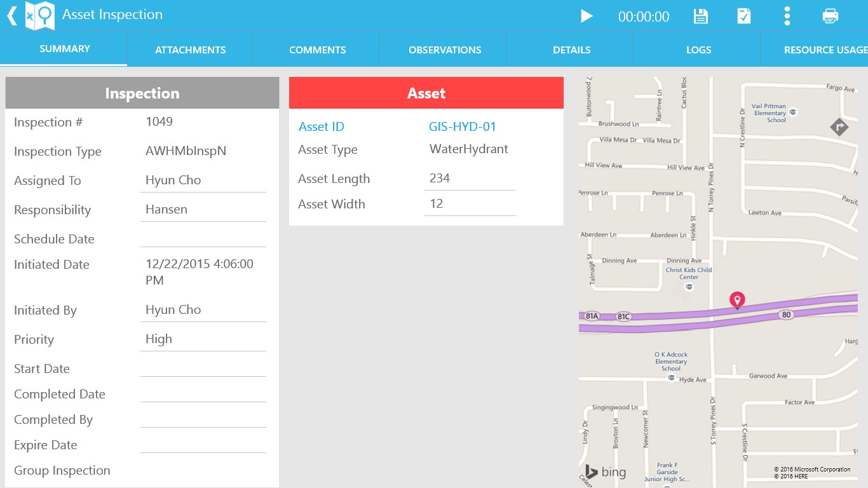Click the blue Asset ID label link
The width and height of the screenshot is (868, 488).
click(x=322, y=126)
